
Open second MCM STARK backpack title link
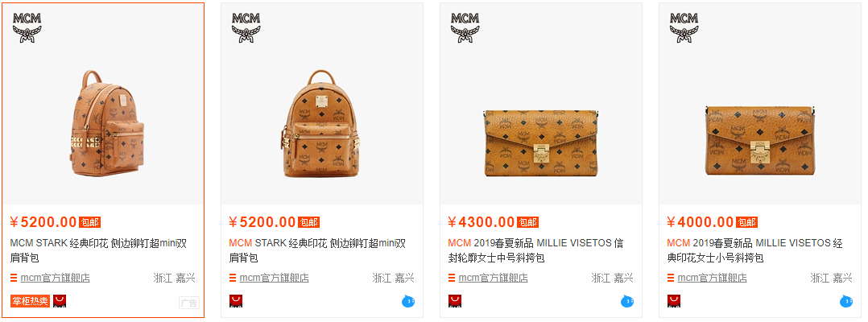[318, 250]
